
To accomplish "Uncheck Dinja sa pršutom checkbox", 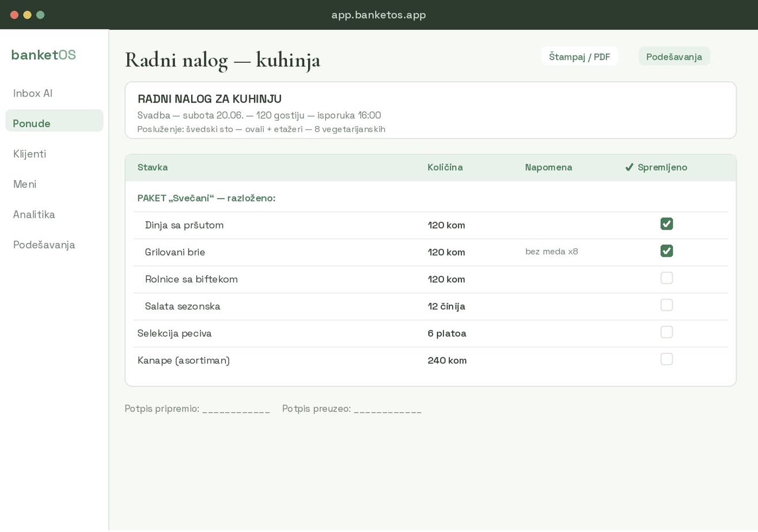I will (x=666, y=224).
